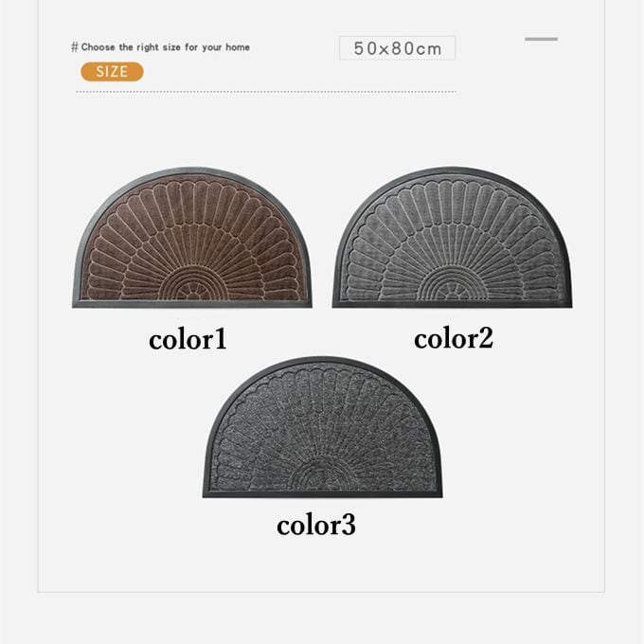Click the dotted divider line under SIZE

coord(266,92)
